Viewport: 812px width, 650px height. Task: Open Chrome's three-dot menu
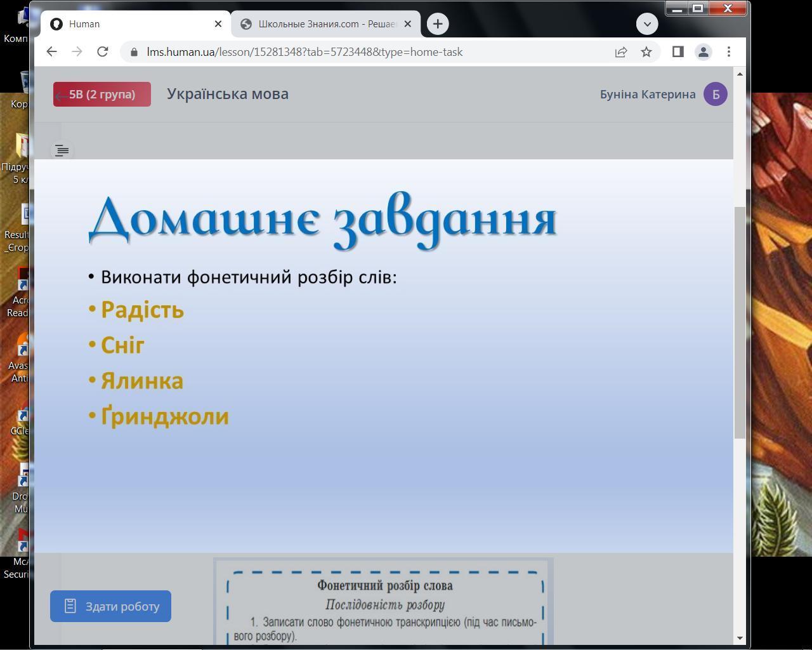click(729, 52)
